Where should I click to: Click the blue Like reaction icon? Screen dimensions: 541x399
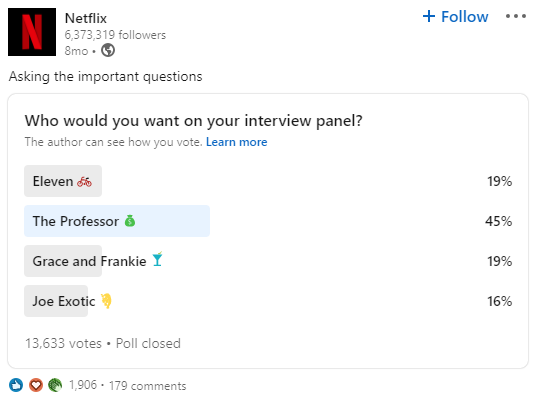(x=16, y=385)
